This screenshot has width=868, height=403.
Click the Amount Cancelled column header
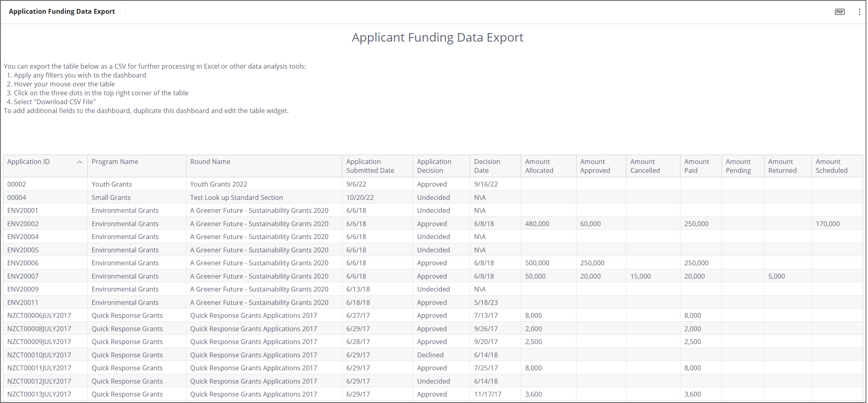coord(645,166)
